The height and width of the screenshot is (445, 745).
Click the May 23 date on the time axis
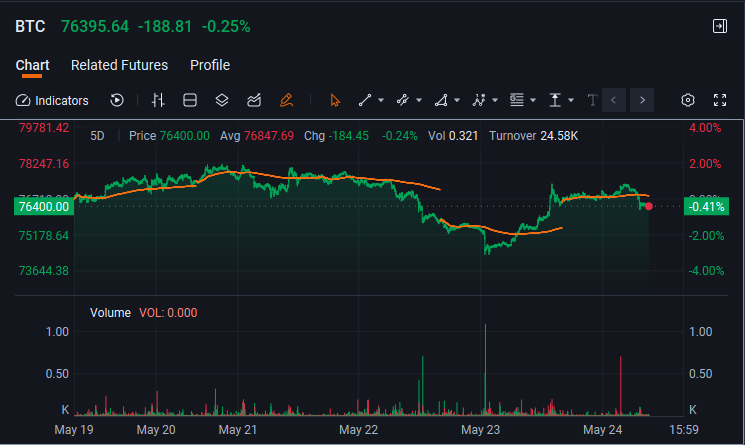pos(480,430)
